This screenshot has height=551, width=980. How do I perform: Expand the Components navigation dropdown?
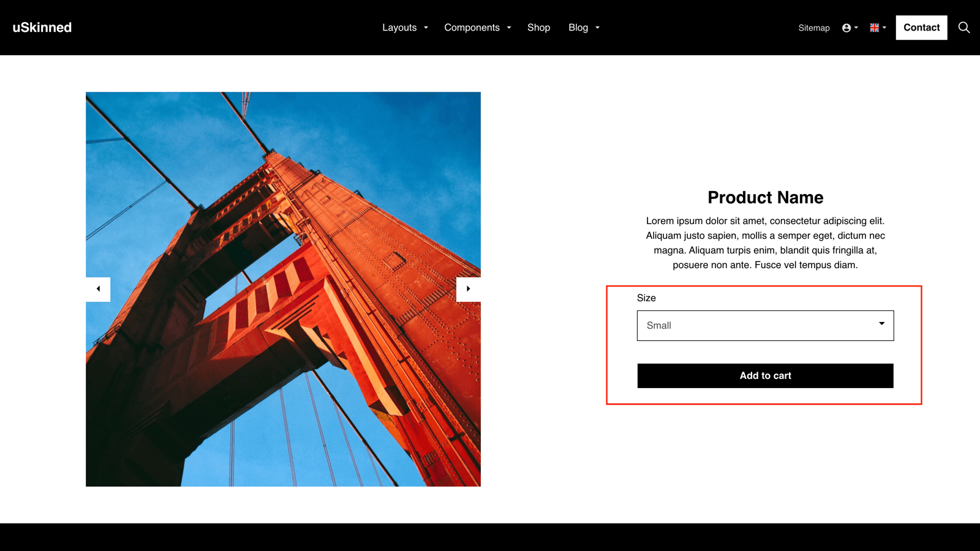click(x=477, y=28)
